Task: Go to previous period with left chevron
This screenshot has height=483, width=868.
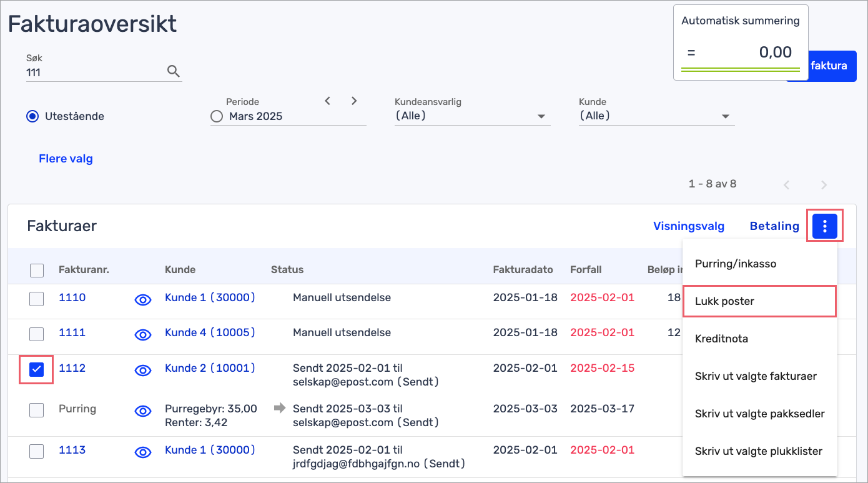Action: pos(328,101)
